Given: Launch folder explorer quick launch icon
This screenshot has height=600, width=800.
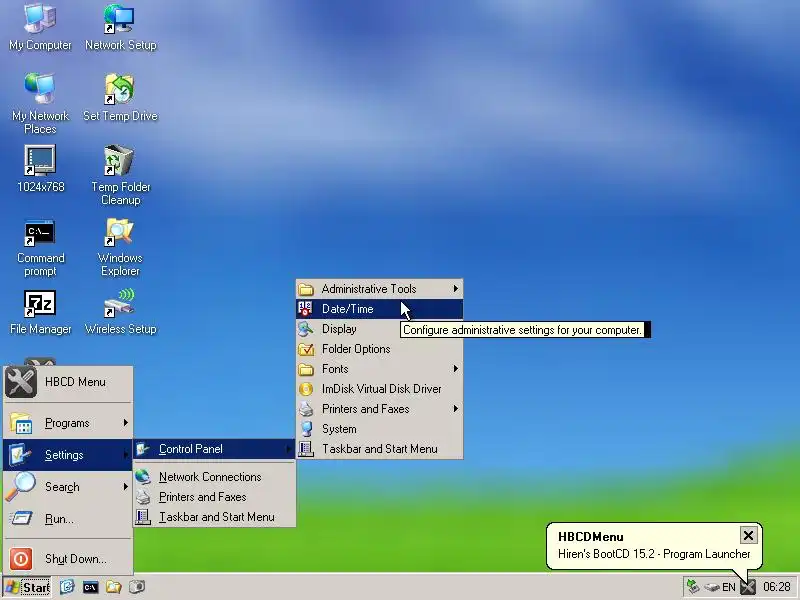Looking at the screenshot, I should [114, 587].
